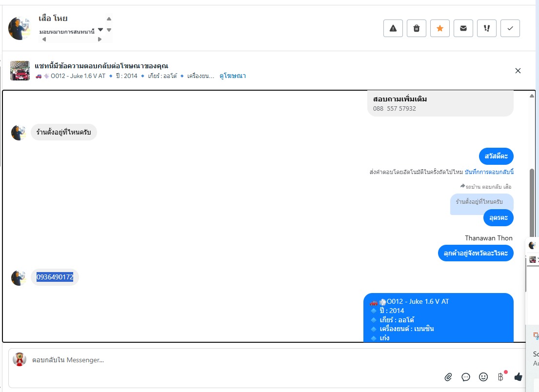Click the บันทึกการตอบกลับนี้ save reply link
The width and height of the screenshot is (539, 392).
point(489,172)
